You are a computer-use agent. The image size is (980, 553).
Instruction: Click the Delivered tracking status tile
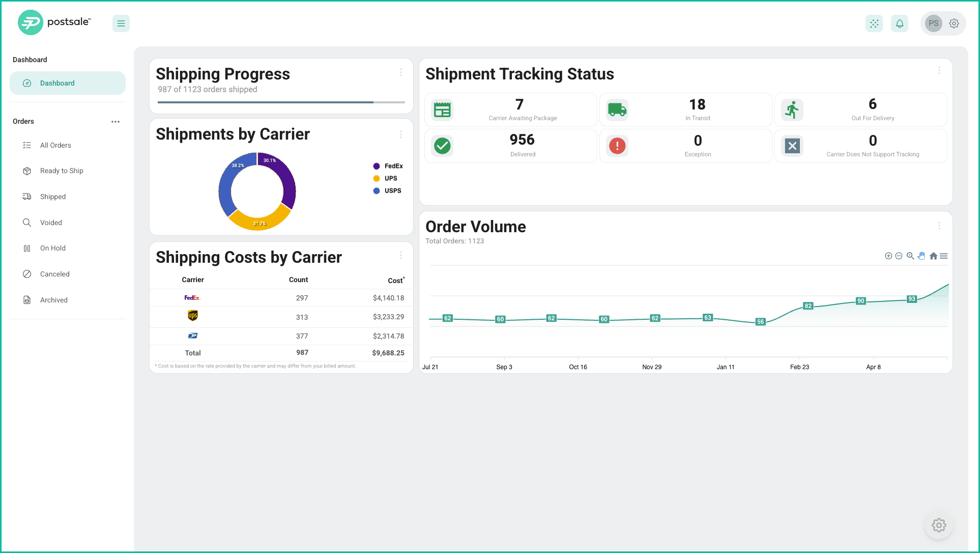click(510, 146)
